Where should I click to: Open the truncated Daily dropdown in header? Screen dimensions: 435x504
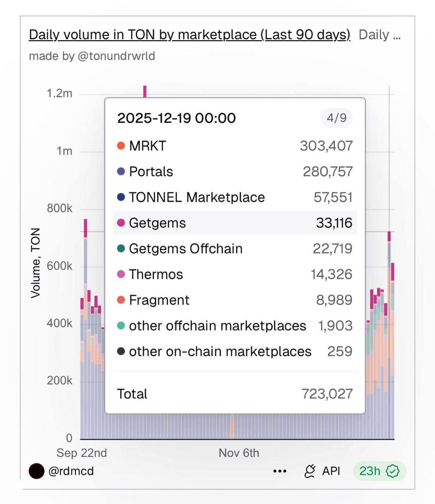pos(379,35)
